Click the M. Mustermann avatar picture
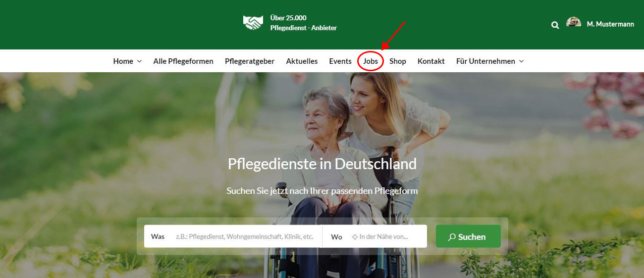644x278 pixels. click(x=574, y=22)
